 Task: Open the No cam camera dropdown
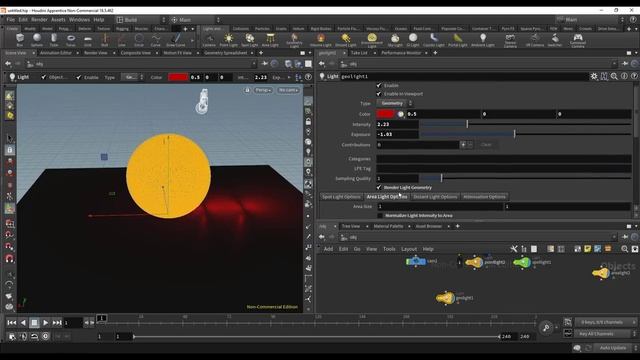tap(288, 90)
